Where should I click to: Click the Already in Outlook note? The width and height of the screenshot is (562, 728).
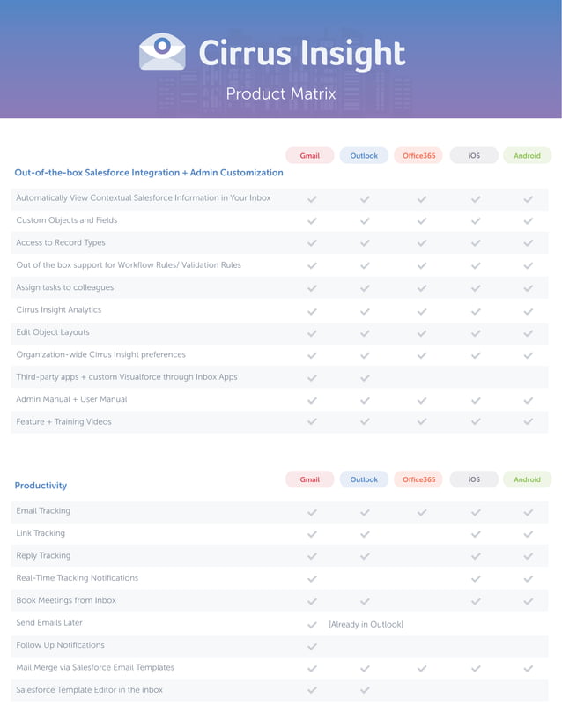tap(366, 624)
